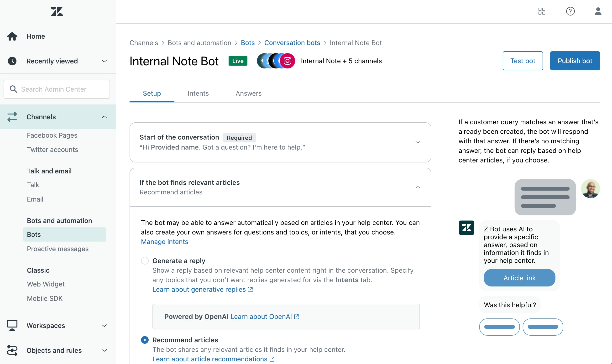Click the Objects and rules icon
612x364 pixels.
[x=12, y=350]
